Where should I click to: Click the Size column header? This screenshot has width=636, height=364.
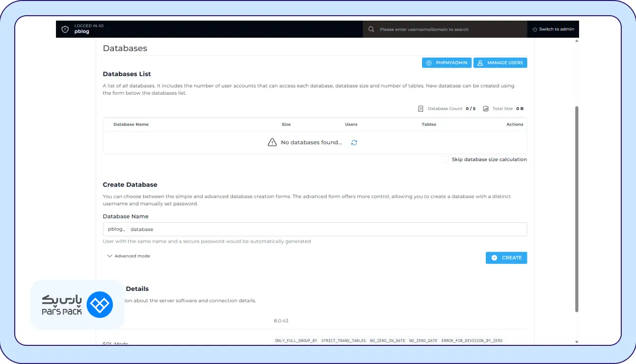coord(286,125)
